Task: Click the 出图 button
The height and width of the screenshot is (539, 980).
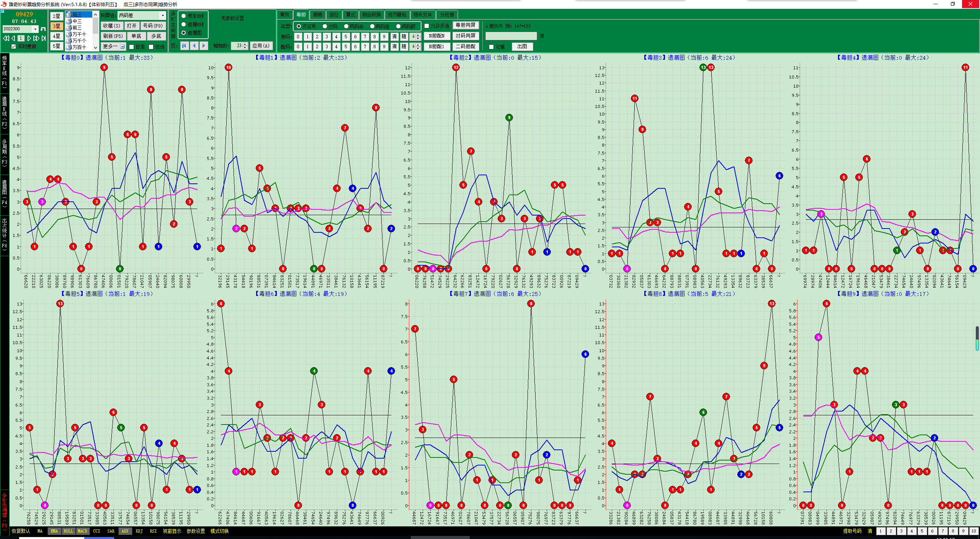Action: pos(522,46)
